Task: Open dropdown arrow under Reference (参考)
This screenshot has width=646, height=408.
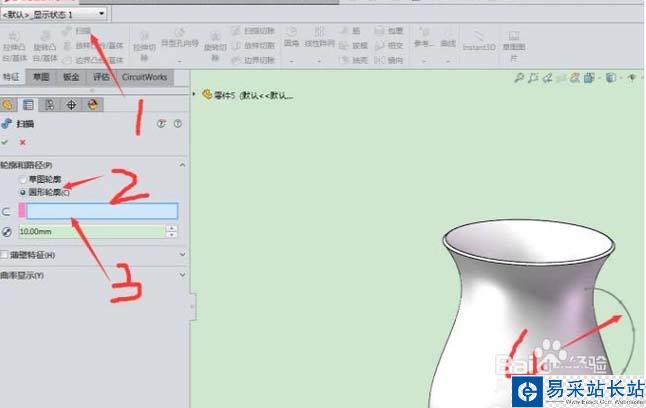Action: 424,61
